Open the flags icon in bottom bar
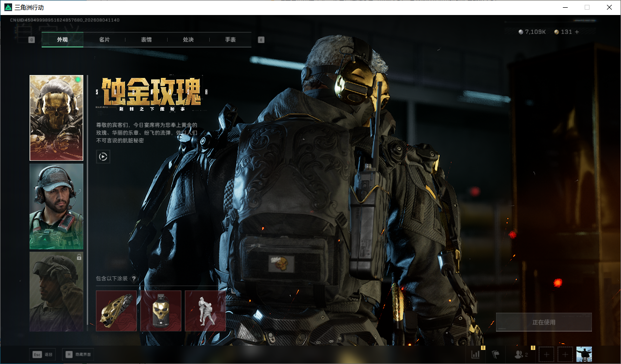621x364 pixels. pos(496,355)
